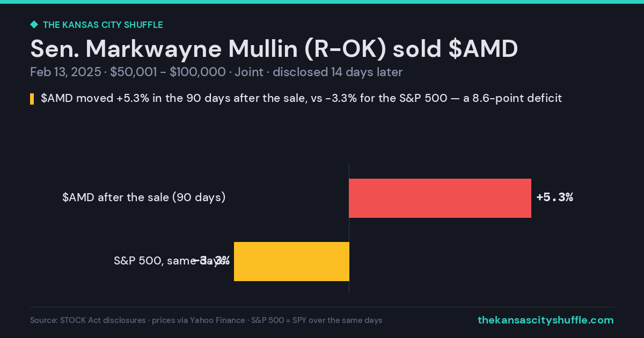Click the teal accent strip at top
Image resolution: width=644 pixels, height=338 pixels.
click(x=322, y=2)
